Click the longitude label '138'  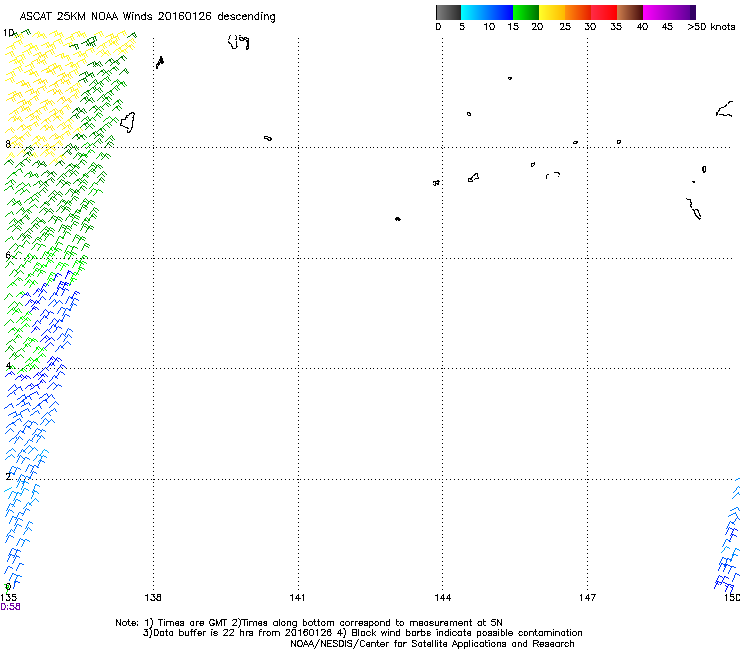point(153,598)
